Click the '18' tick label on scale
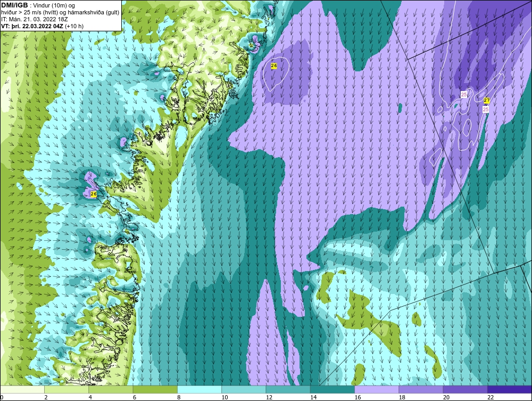532x401 pixels. point(402,398)
